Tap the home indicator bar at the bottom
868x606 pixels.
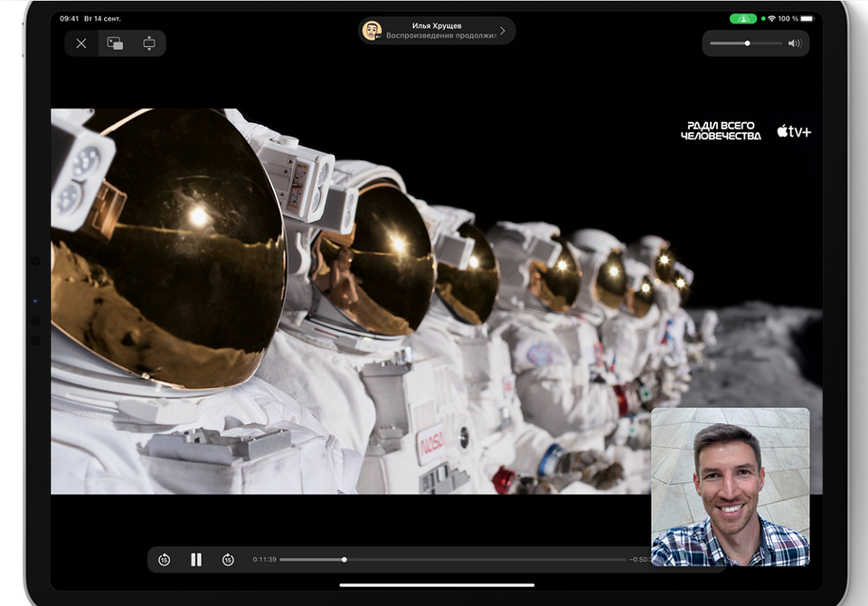pyautogui.click(x=437, y=585)
